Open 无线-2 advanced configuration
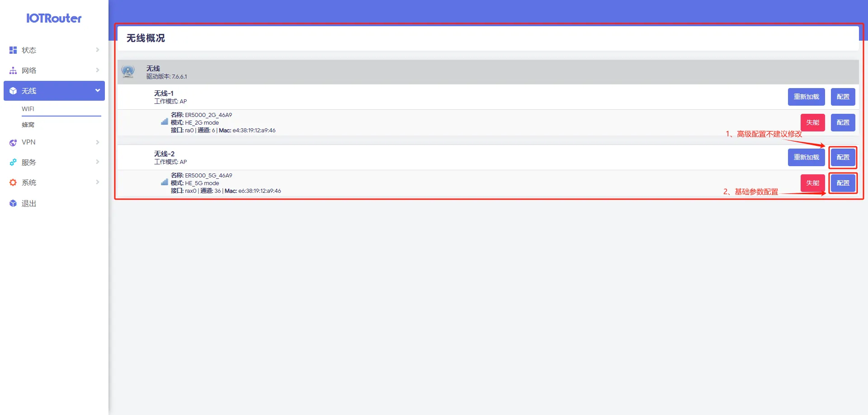This screenshot has width=868, height=415. (x=843, y=157)
